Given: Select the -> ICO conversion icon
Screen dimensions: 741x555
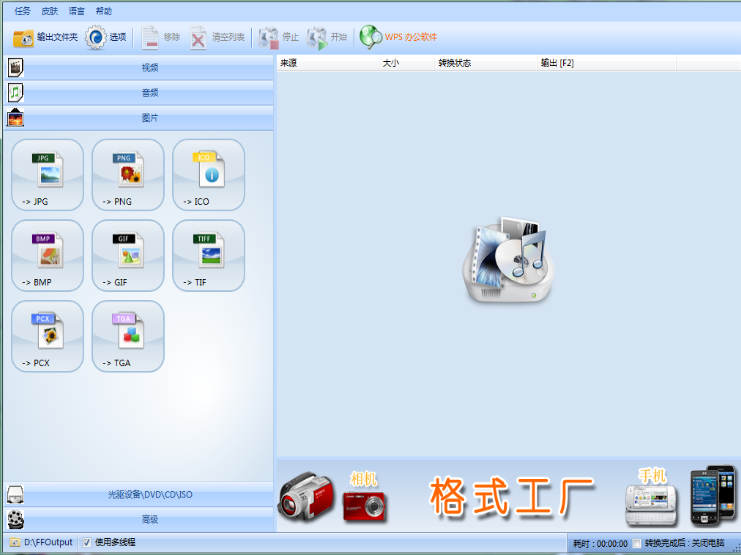Looking at the screenshot, I should click(208, 175).
